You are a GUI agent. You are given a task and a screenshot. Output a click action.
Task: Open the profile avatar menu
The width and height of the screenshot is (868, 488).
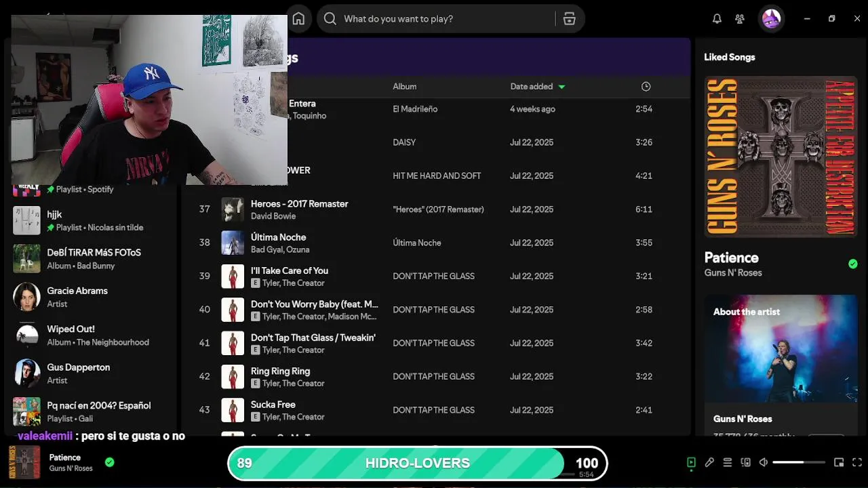click(772, 19)
